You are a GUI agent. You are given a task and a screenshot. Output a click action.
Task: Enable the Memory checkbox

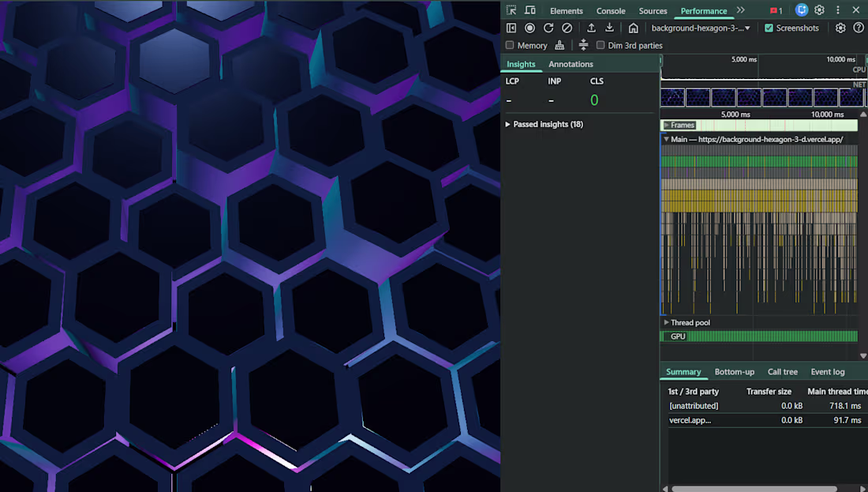pos(510,45)
